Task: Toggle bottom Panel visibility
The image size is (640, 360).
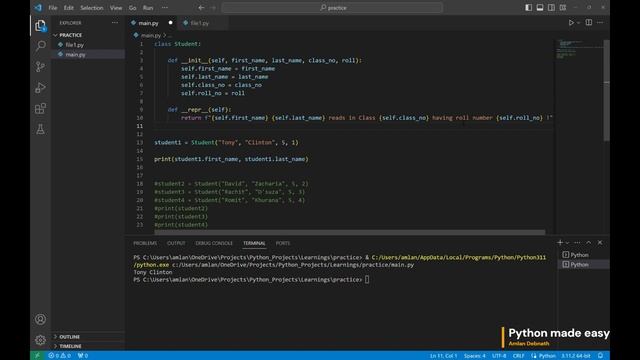Action: (540, 7)
